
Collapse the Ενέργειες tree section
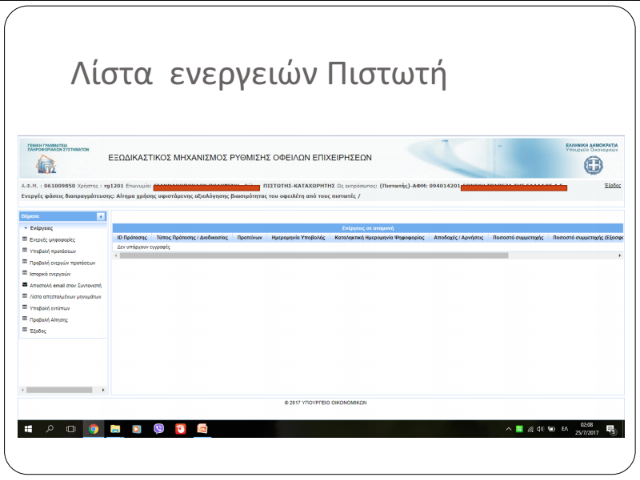tap(24, 228)
